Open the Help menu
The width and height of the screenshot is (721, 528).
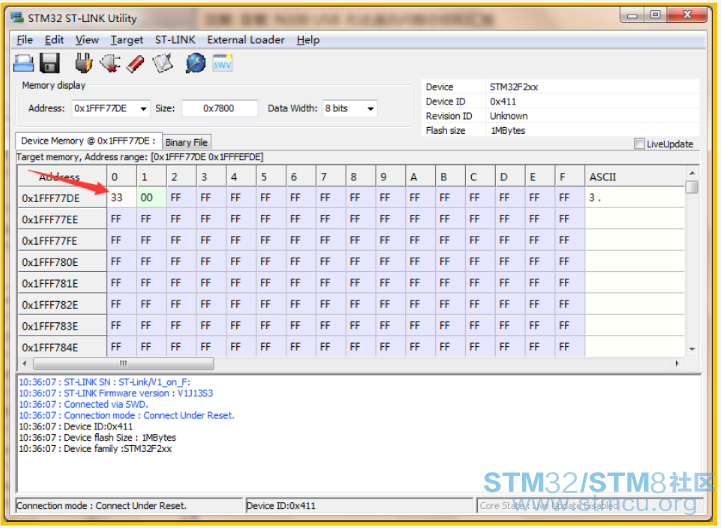308,40
